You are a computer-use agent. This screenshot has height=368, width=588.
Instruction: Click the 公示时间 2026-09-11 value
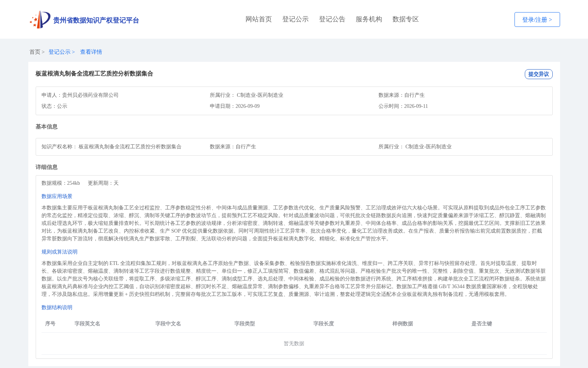click(416, 106)
